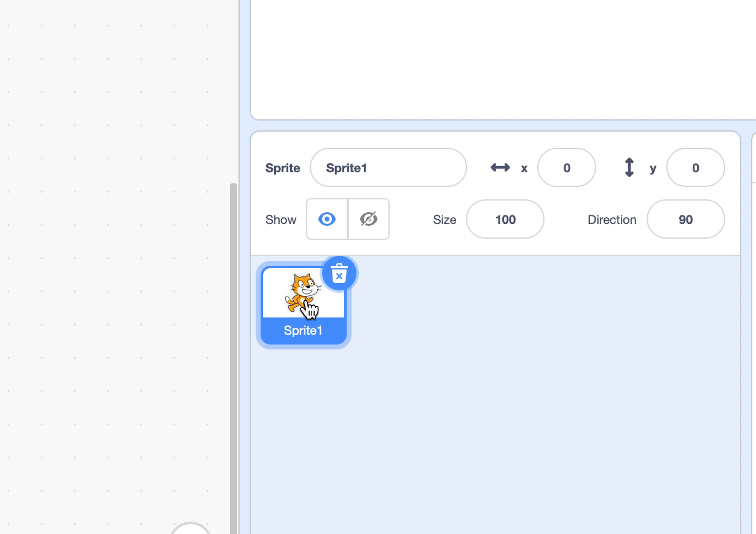Click the Size label
This screenshot has width=756, height=534.
pos(445,220)
